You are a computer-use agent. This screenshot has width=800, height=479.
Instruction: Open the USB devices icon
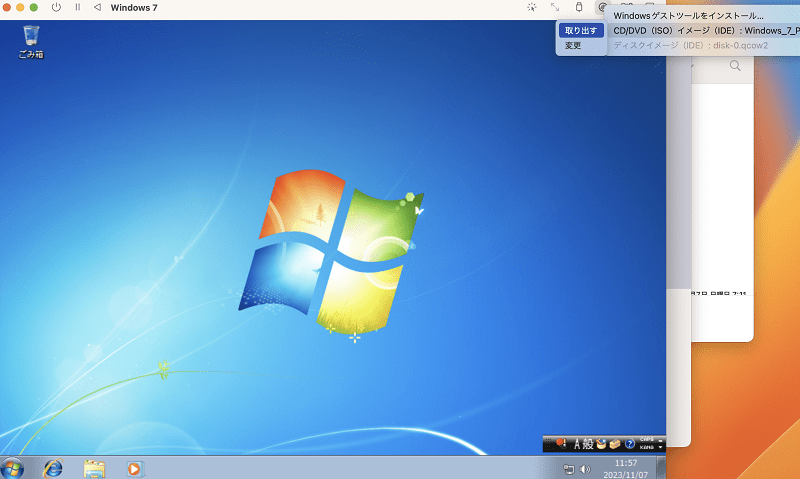[579, 7]
